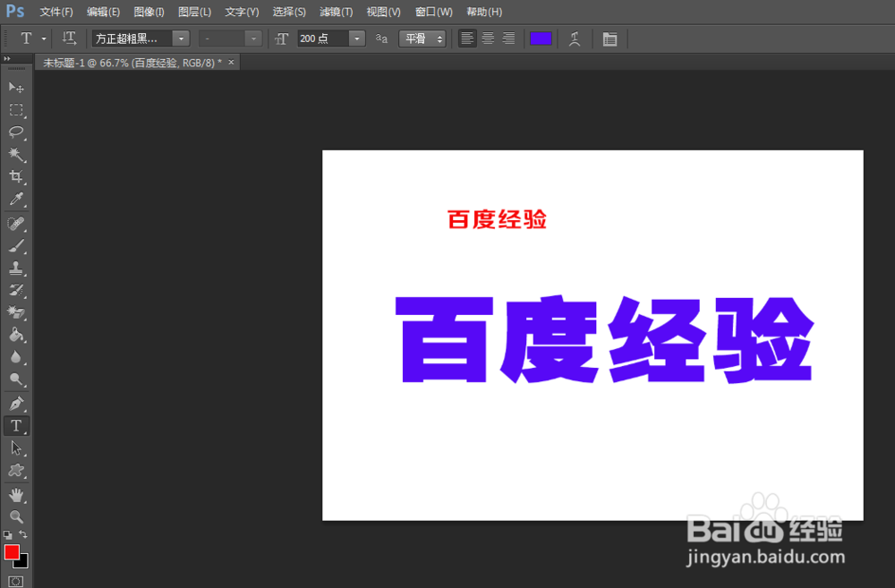The height and width of the screenshot is (588, 895).
Task: Reset default foreground and background colors
Action: [7, 533]
